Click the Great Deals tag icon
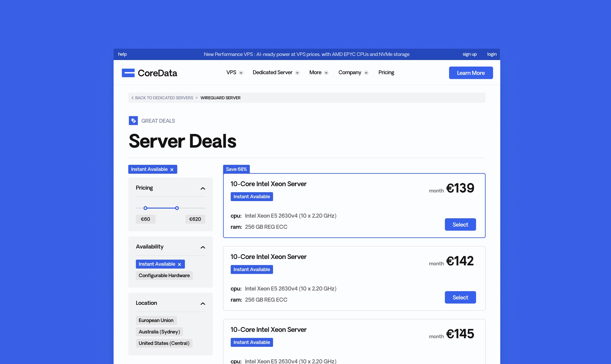The width and height of the screenshot is (611, 364). pyautogui.click(x=133, y=121)
